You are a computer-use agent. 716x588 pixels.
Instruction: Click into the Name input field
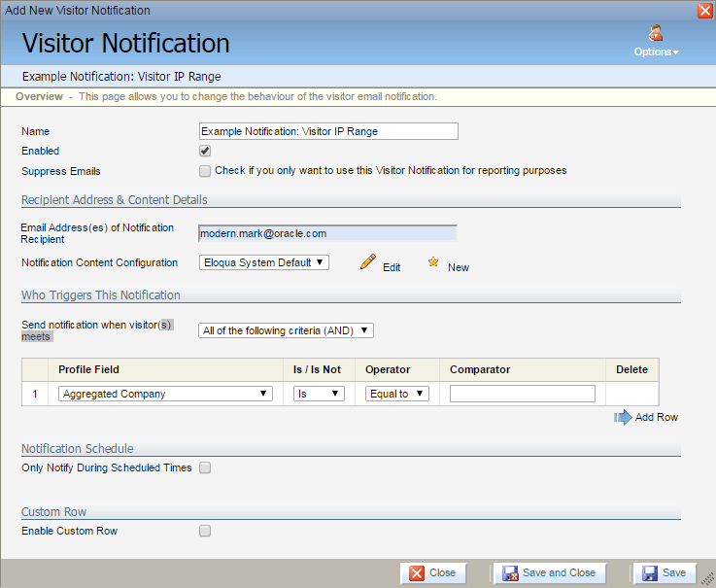click(328, 131)
